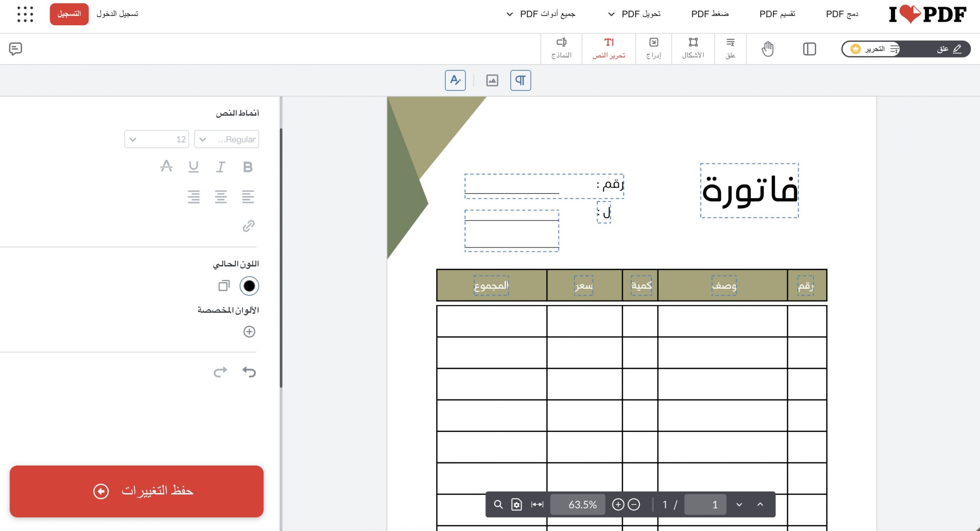Select the Forms (النماذج) tool

pos(561,49)
